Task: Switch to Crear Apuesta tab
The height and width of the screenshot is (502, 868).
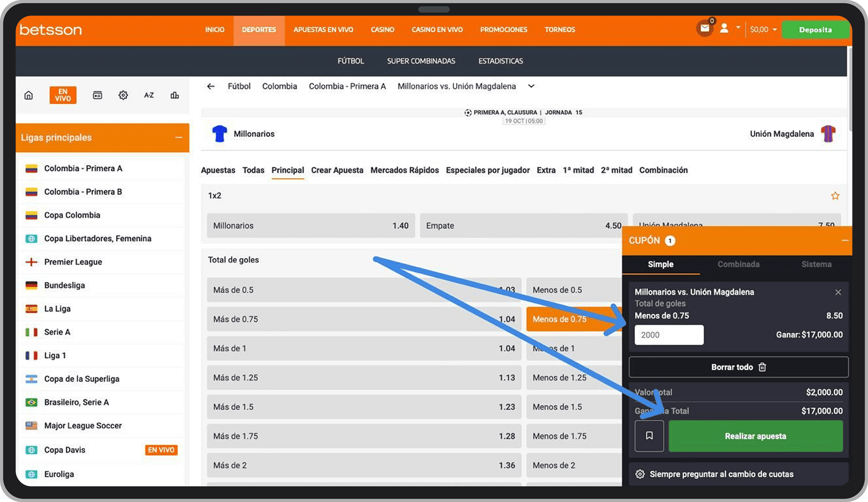Action: pyautogui.click(x=337, y=170)
